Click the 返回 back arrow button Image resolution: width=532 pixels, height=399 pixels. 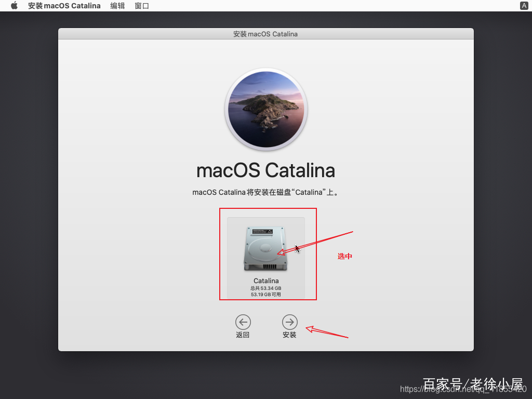243,322
